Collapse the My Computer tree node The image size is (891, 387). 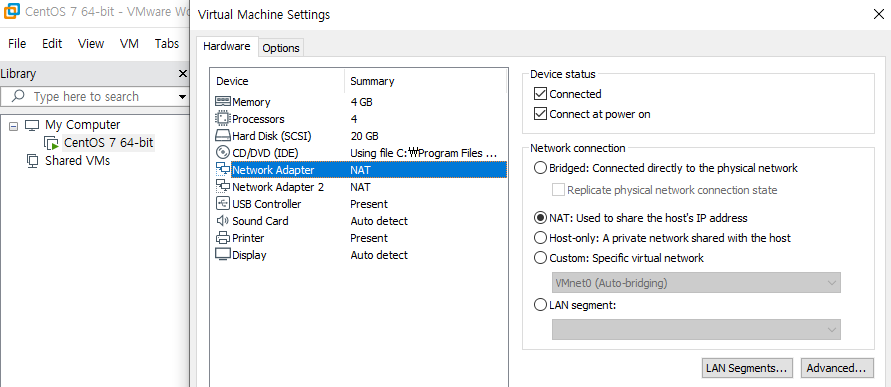13,126
